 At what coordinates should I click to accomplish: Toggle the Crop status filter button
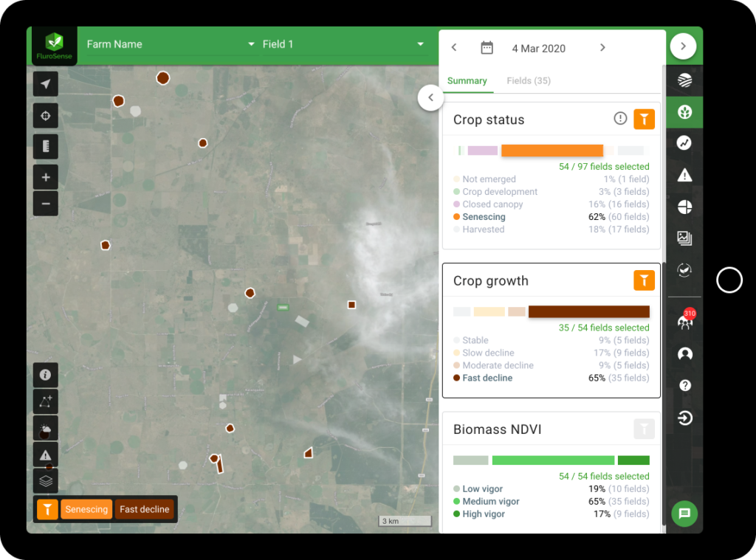[644, 120]
